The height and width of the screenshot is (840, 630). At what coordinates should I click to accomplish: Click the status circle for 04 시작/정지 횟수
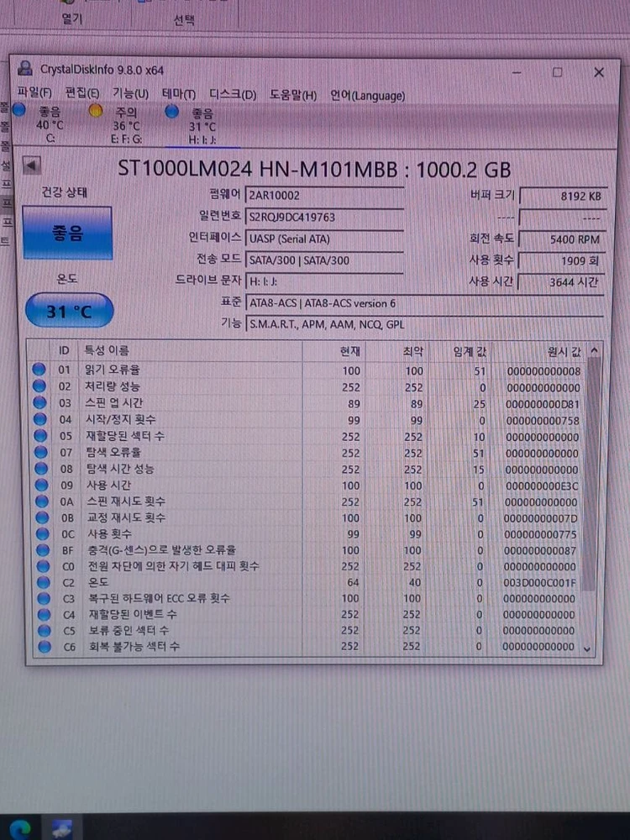(x=39, y=419)
